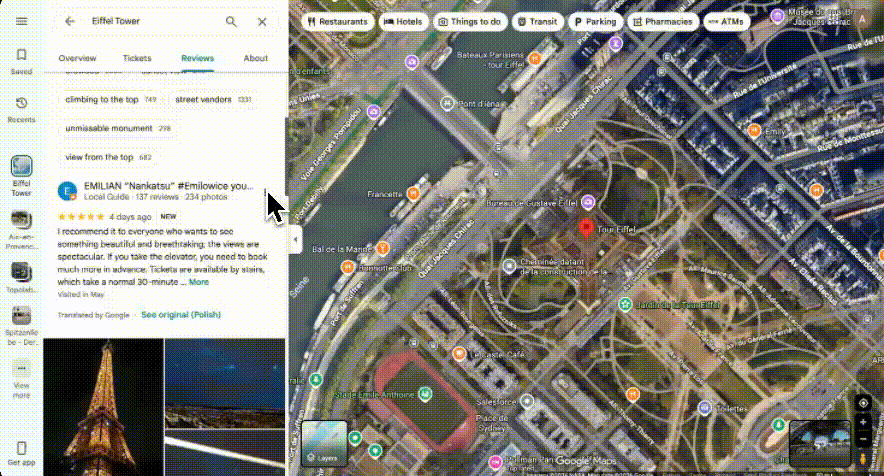
Task: Collapse the side panel arrow
Action: click(295, 240)
